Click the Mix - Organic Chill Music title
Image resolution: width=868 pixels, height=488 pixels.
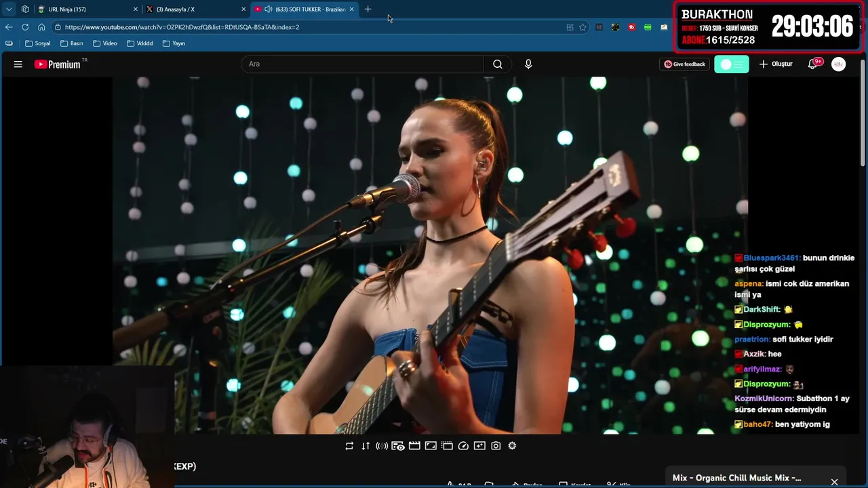pos(736,478)
